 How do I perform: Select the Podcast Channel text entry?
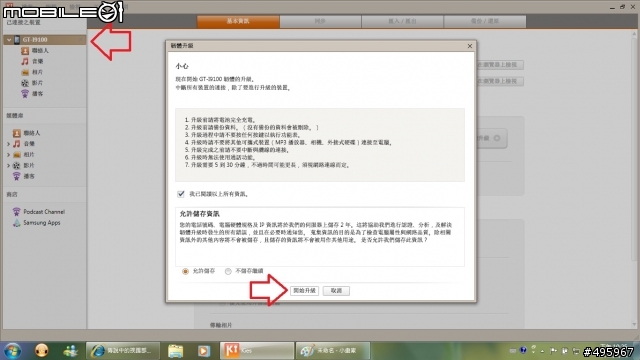(x=44, y=212)
